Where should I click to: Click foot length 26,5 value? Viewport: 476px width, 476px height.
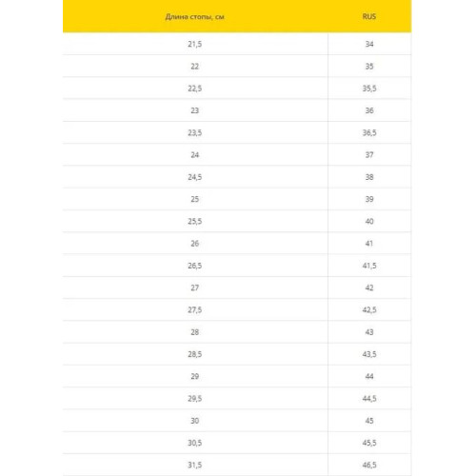click(195, 266)
